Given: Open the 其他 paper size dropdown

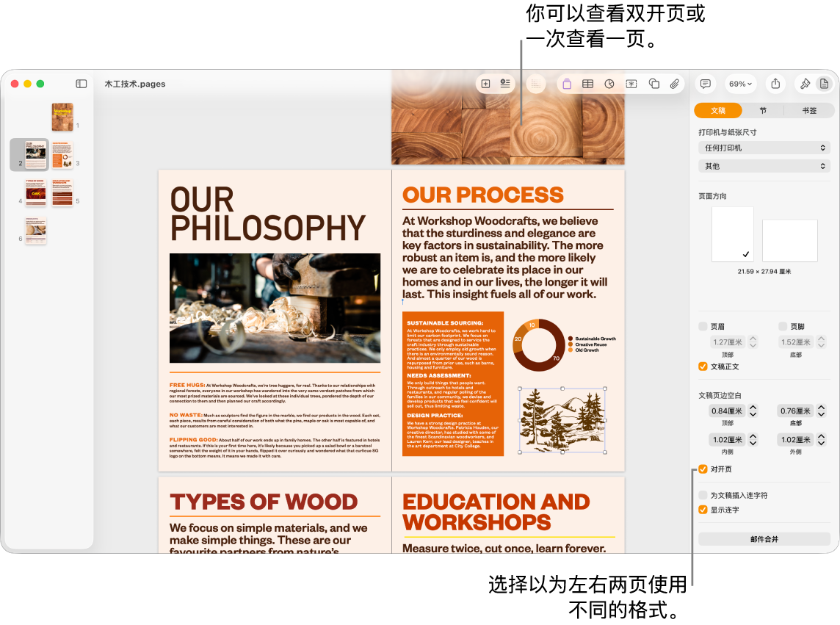Looking at the screenshot, I should pos(764,166).
